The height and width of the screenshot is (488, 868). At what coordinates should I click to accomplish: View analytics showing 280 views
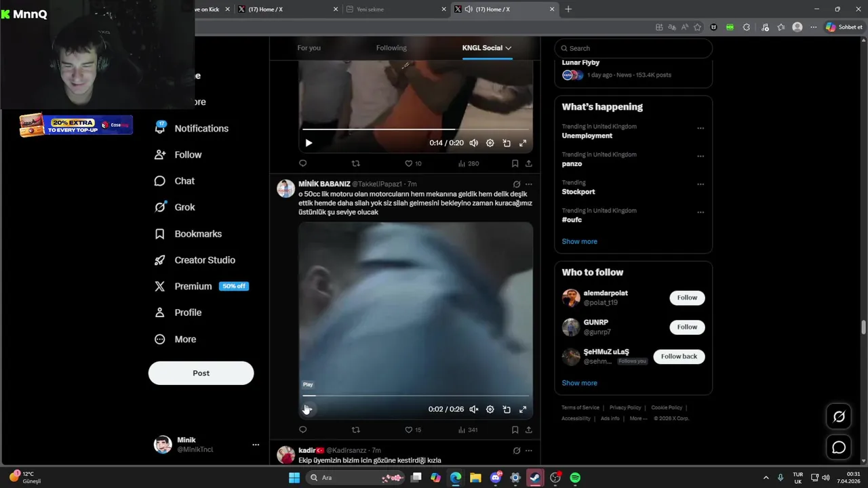coord(468,163)
